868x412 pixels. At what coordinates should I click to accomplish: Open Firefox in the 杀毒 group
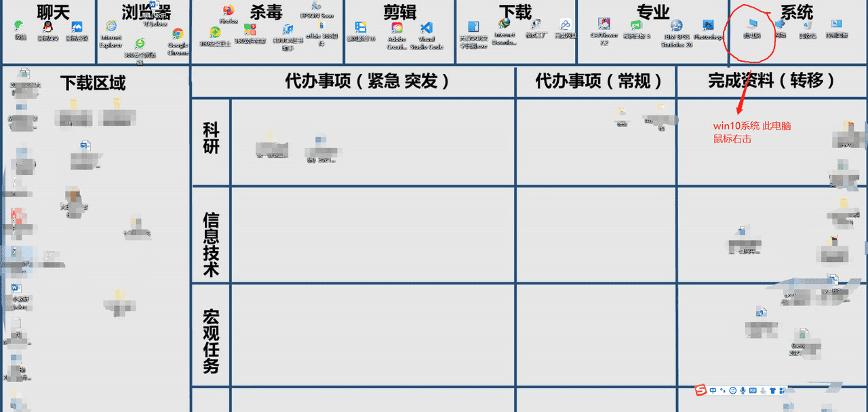pos(229,12)
